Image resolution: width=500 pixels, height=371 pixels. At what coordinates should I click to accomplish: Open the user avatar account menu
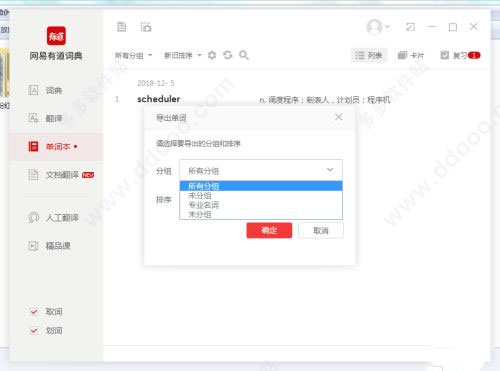click(378, 27)
